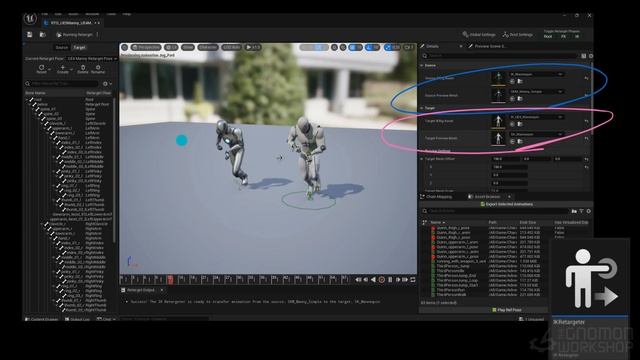The height and width of the screenshot is (360, 640).
Task: Click the Target Mesh Offset X value field
Action: (509, 167)
